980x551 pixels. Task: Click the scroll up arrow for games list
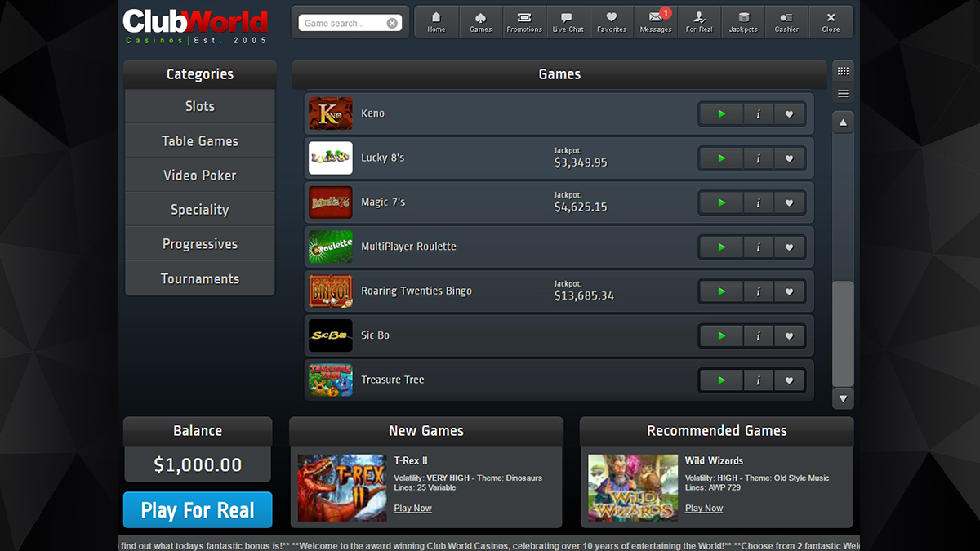(x=844, y=123)
